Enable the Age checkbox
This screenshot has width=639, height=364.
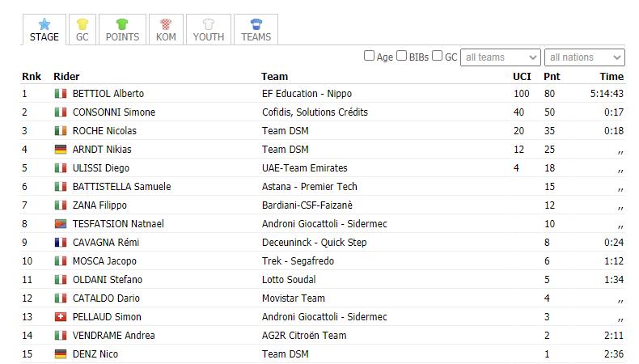[369, 56]
